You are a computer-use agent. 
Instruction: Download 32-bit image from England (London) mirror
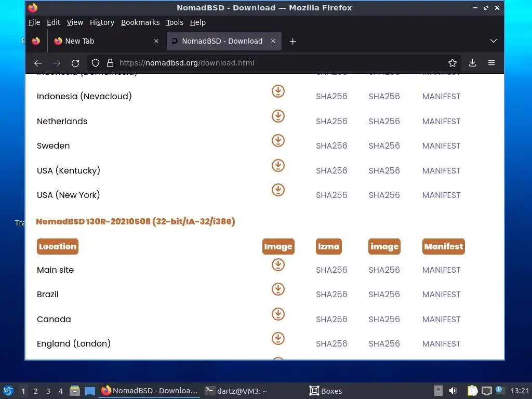pyautogui.click(x=278, y=339)
